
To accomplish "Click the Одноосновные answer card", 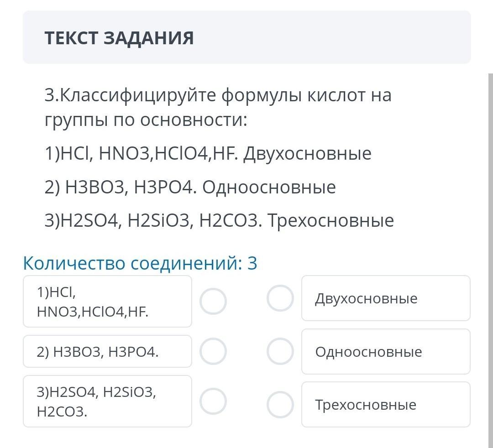I will pyautogui.click(x=386, y=351).
